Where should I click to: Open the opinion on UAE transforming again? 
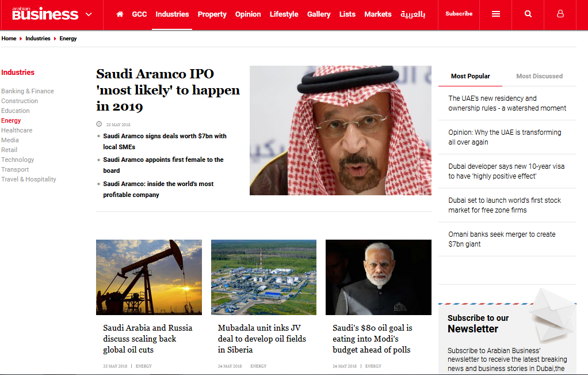505,137
